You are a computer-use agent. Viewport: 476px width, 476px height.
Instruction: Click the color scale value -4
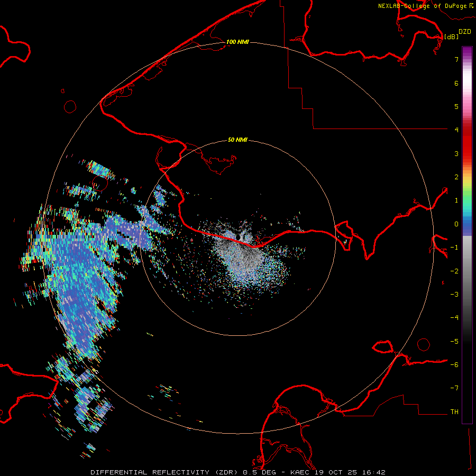tap(454, 318)
